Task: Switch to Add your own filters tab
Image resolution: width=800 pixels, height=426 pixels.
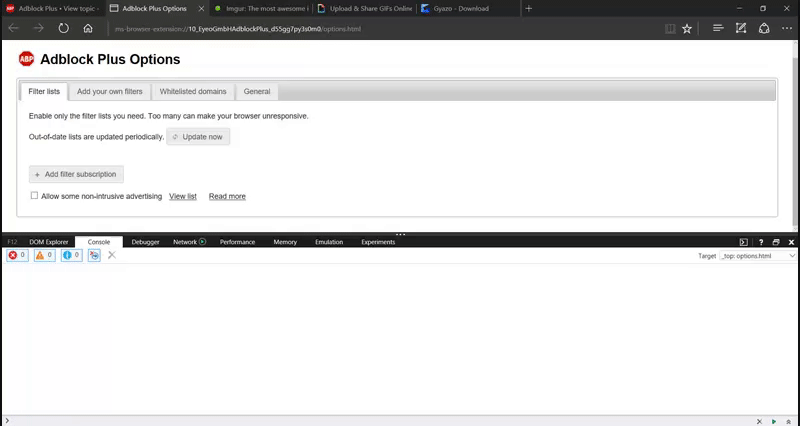Action: click(110, 91)
